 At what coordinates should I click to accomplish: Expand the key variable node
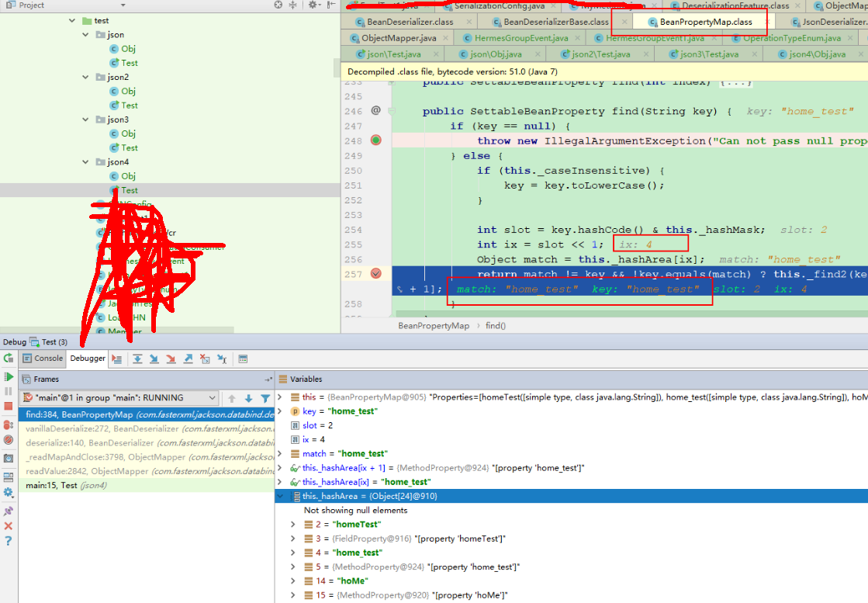[280, 411]
